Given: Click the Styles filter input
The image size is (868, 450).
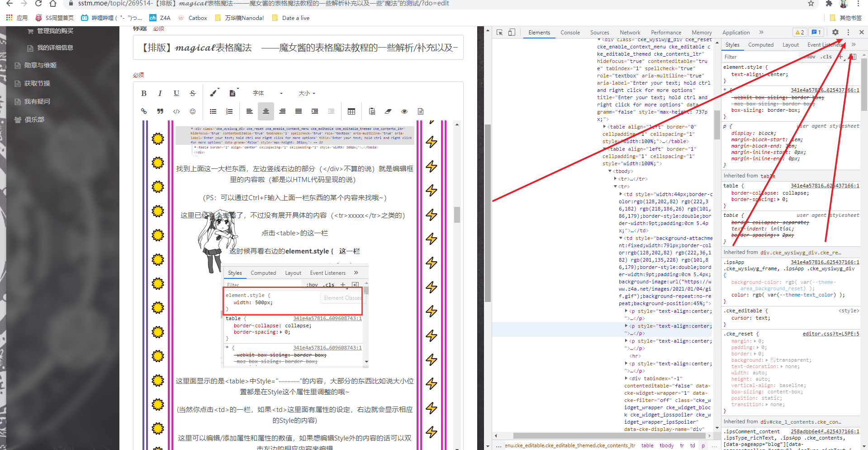Looking at the screenshot, I should click(760, 57).
